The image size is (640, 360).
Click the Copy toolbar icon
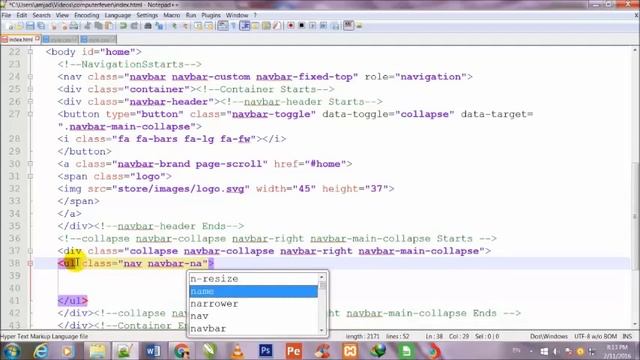click(98, 26)
